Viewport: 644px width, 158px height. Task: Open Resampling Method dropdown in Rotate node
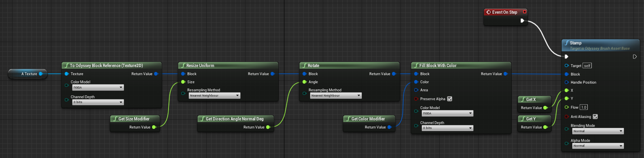[336, 96]
